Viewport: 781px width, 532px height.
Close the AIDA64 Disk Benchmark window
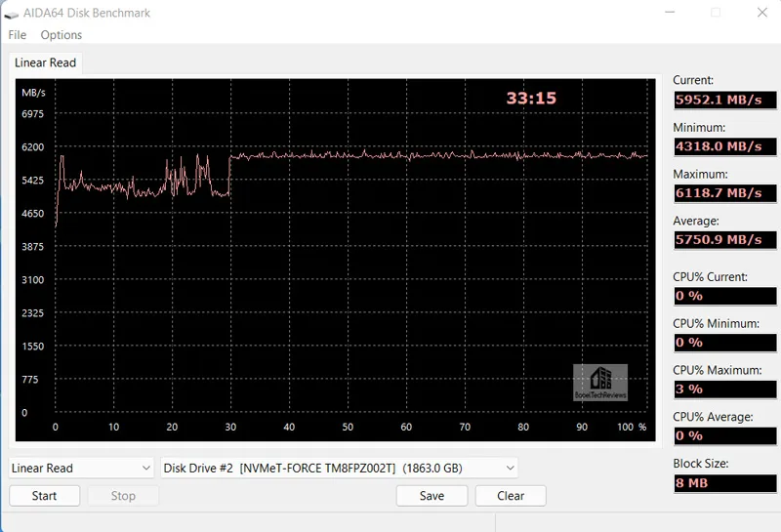tap(762, 13)
